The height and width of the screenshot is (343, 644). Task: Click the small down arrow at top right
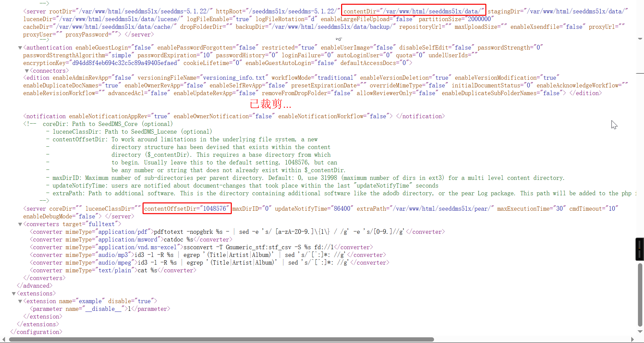tap(640, 39)
